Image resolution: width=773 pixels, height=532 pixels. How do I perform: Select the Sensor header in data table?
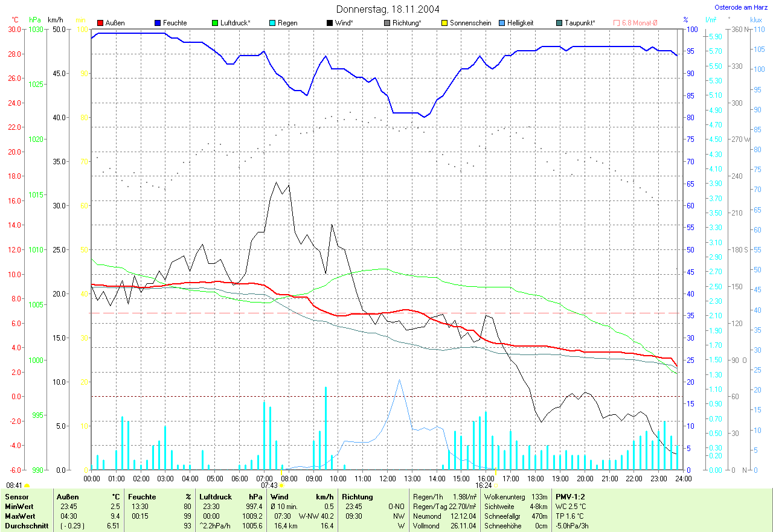pyautogui.click(x=17, y=496)
